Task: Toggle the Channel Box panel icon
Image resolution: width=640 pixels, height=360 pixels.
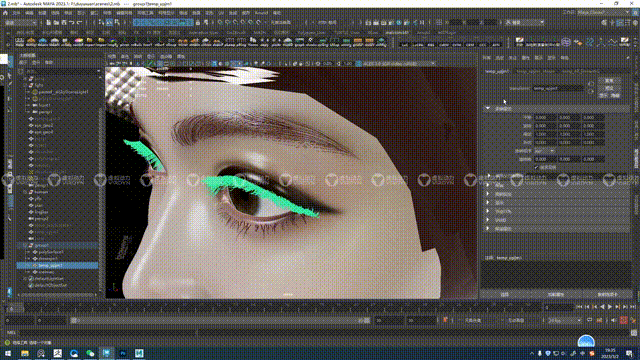Action: coord(635,23)
